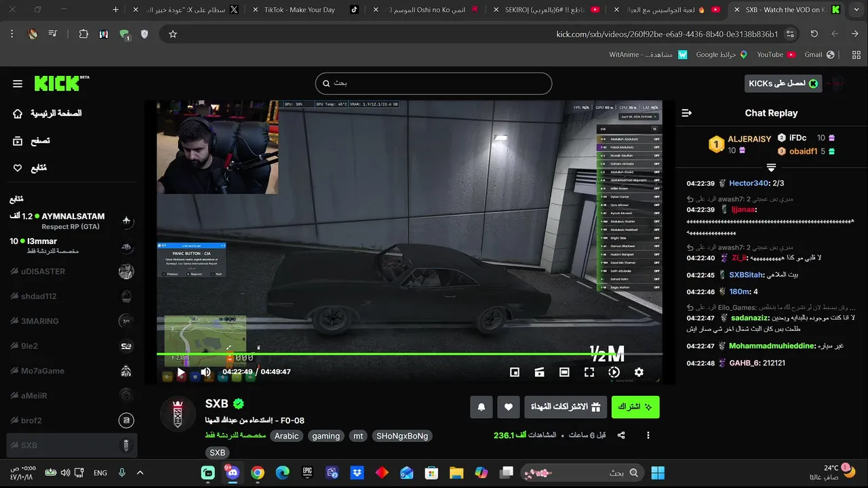Screen dimensions: 868x488
Task: Open l3mmar channel in sidebar
Action: (x=71, y=246)
